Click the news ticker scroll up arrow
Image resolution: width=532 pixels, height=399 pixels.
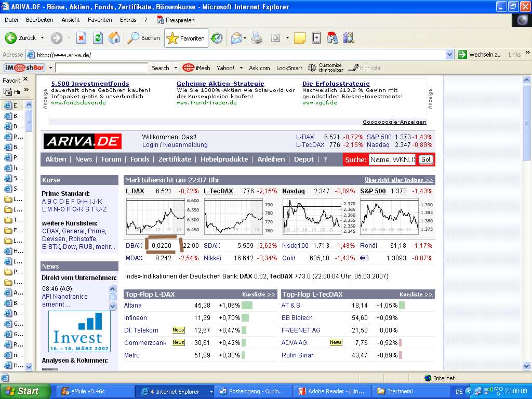pyautogui.click(x=113, y=289)
